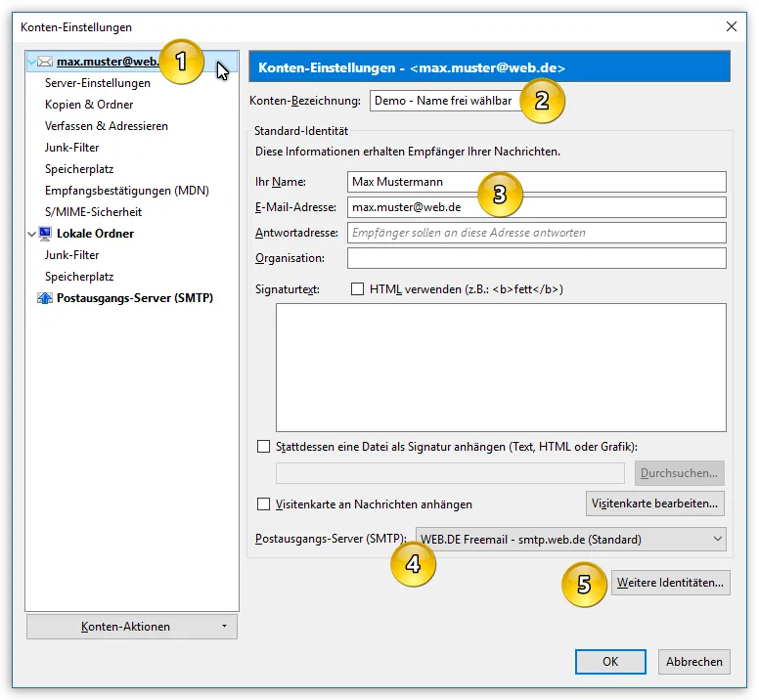Image resolution: width=759 pixels, height=700 pixels.
Task: Focus the Signaturtext text area
Action: click(x=501, y=368)
